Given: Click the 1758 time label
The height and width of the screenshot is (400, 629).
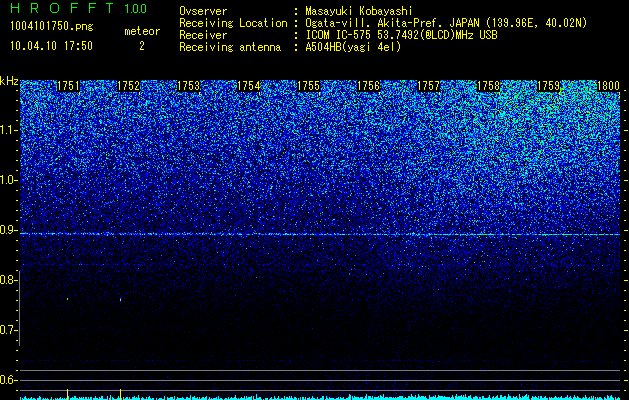Looking at the screenshot, I should [x=488, y=86].
